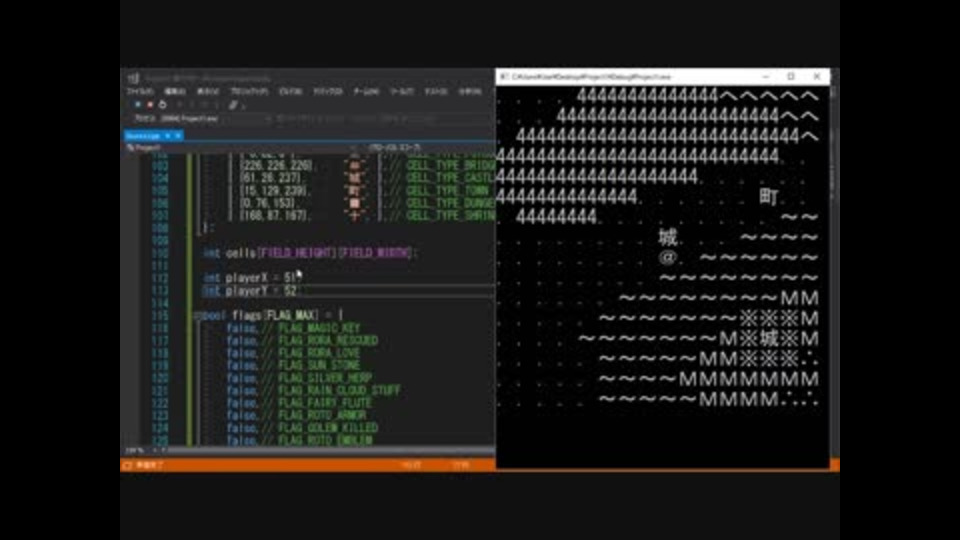Image resolution: width=960 pixels, height=540 pixels.
Task: Click the FLAG_SUN_STONE comment line
Action: [x=293, y=366]
